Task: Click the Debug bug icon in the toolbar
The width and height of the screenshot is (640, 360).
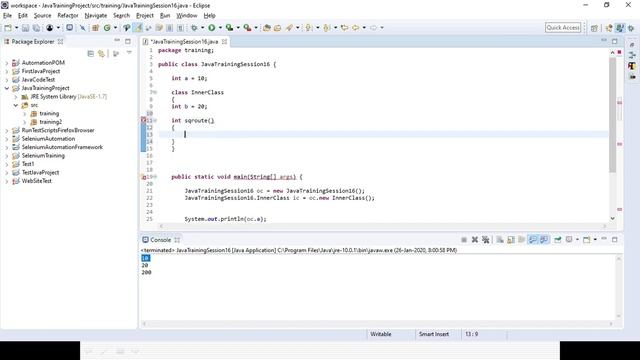Action: (x=194, y=28)
